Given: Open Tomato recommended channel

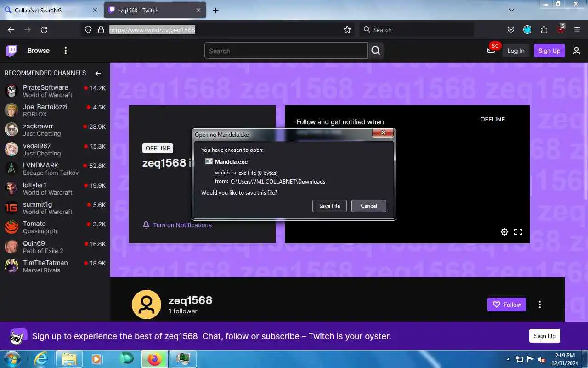Looking at the screenshot, I should 55,227.
